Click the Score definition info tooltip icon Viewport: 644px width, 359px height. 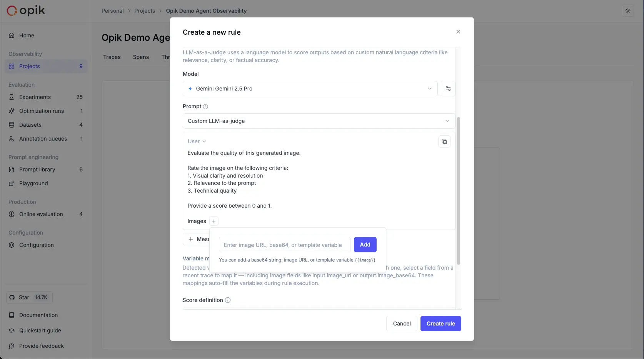[x=227, y=300]
